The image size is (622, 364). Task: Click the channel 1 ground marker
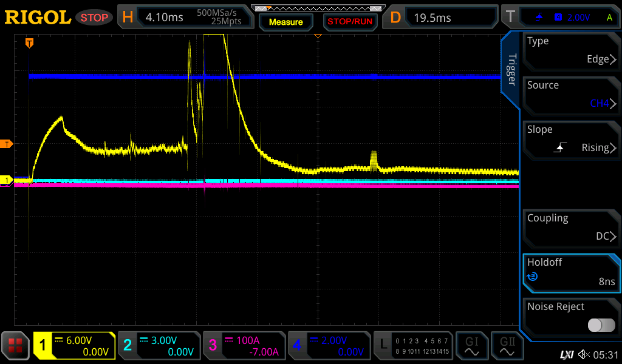click(x=7, y=180)
